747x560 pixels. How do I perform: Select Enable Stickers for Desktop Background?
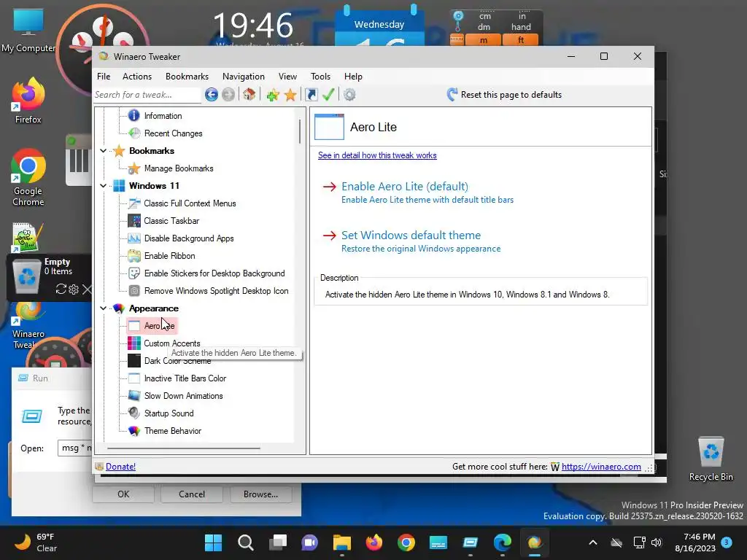214,273
